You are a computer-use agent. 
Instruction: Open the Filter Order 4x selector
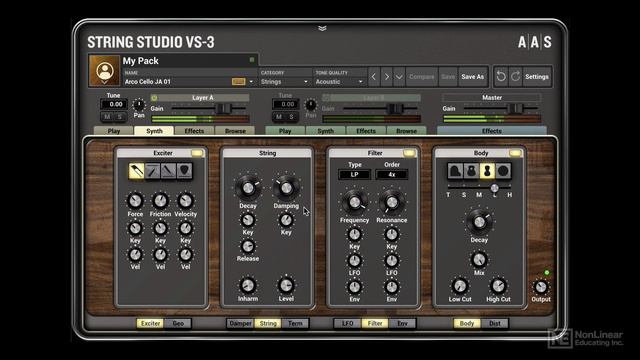[x=391, y=175]
